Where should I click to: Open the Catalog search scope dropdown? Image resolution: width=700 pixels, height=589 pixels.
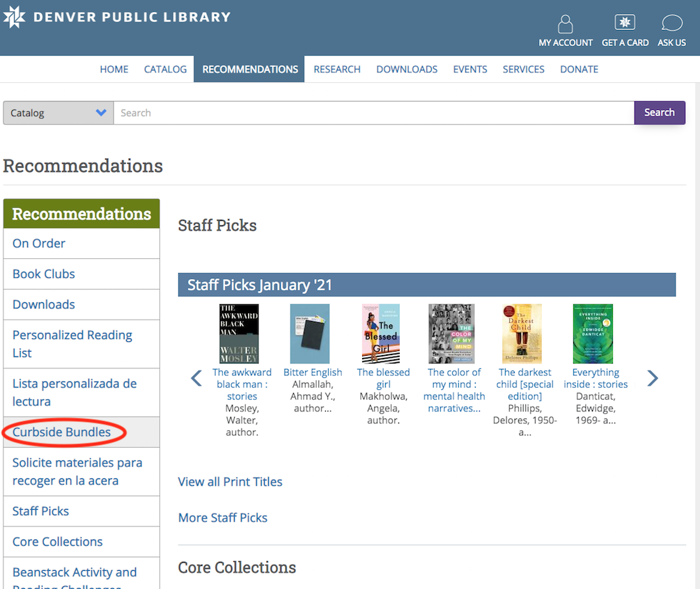pyautogui.click(x=59, y=113)
